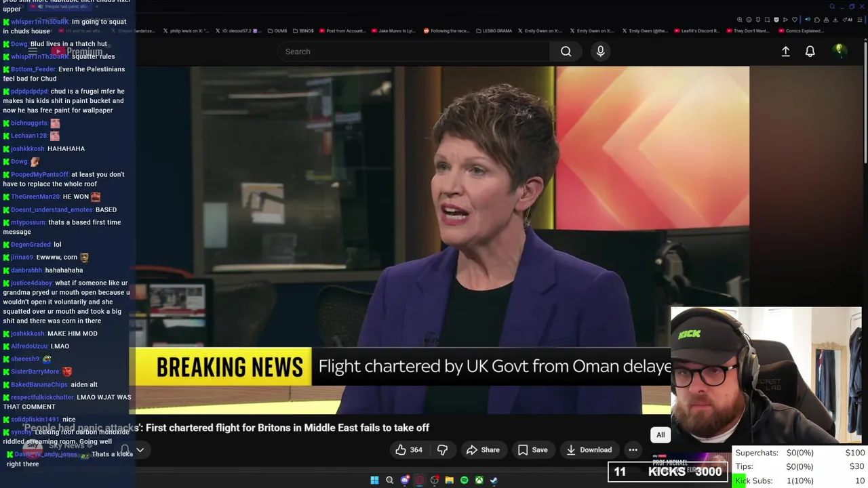Click the search tabs icon in title bar
868x488 pixels.
pos(832,6)
